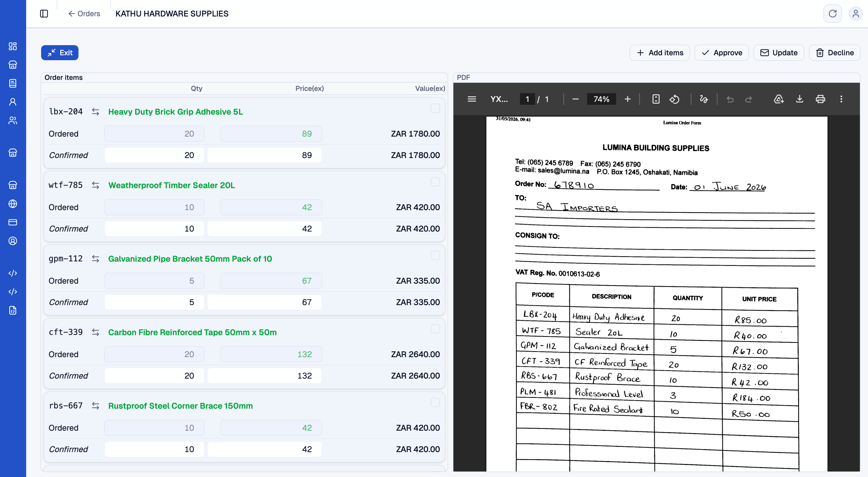Click the refresh icon in header
Image resolution: width=868 pixels, height=477 pixels.
tap(832, 14)
